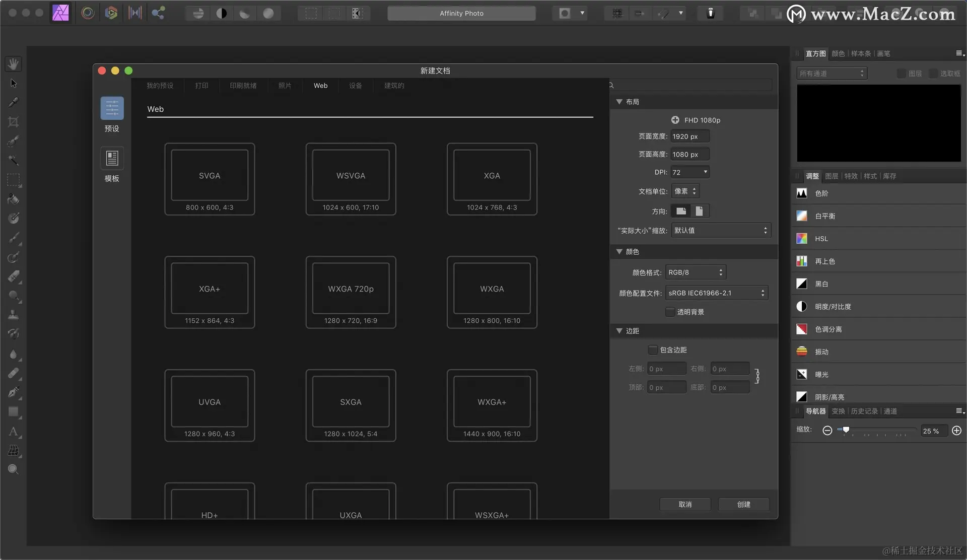Choose the portrait orientation icon

(x=699, y=211)
